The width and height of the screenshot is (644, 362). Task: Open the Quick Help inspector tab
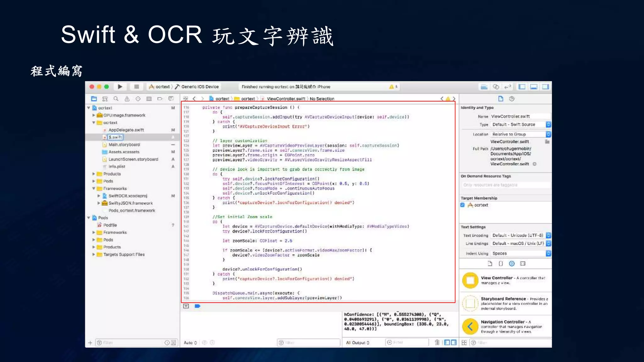pyautogui.click(x=512, y=99)
